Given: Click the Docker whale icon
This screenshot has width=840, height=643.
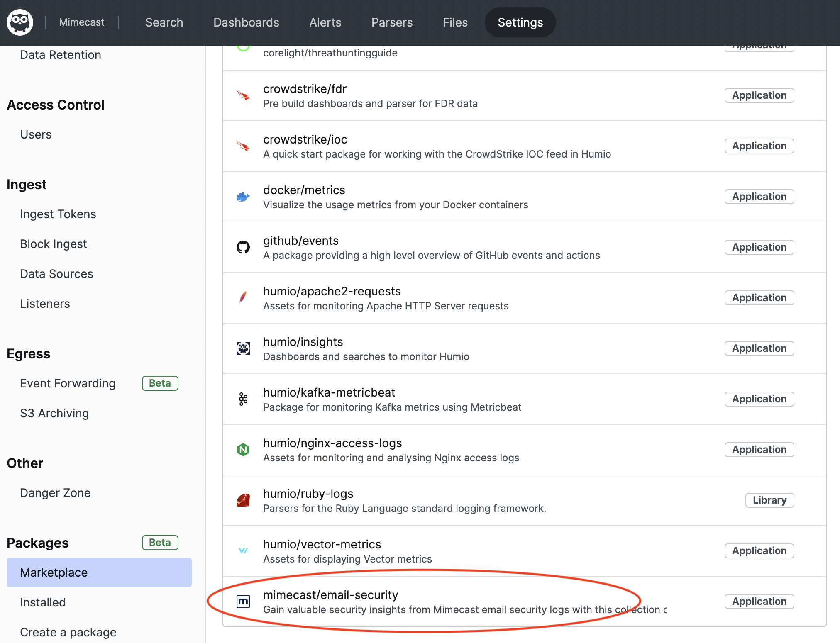Looking at the screenshot, I should click(243, 197).
